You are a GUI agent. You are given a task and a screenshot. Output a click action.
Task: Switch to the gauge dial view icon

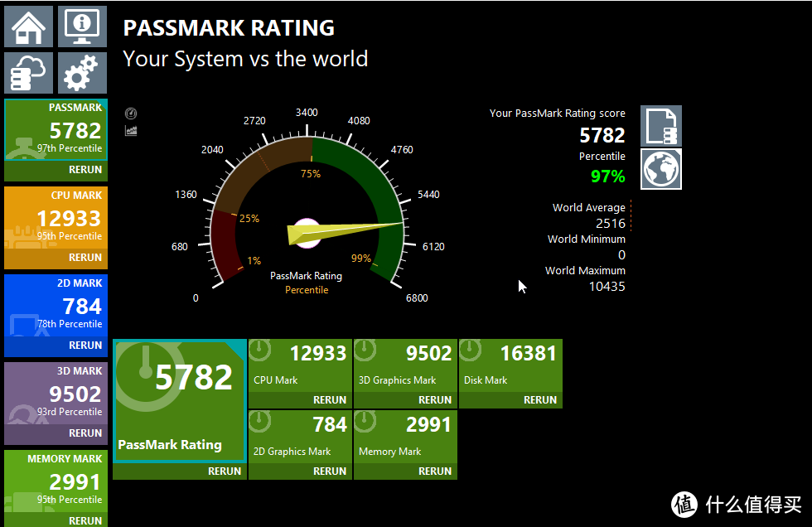tap(131, 114)
